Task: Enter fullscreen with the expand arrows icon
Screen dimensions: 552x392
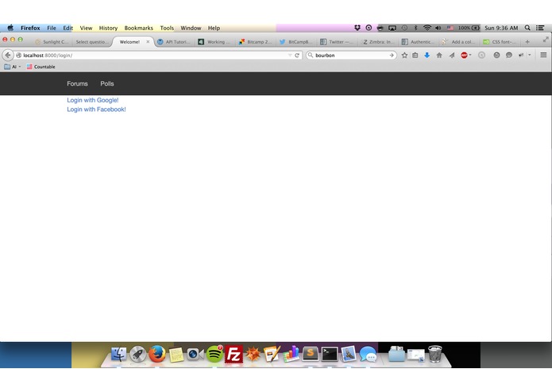Action: pyautogui.click(x=546, y=40)
